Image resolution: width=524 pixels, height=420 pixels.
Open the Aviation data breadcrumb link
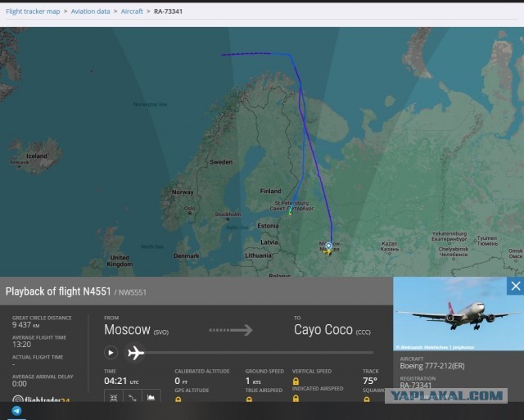point(90,11)
